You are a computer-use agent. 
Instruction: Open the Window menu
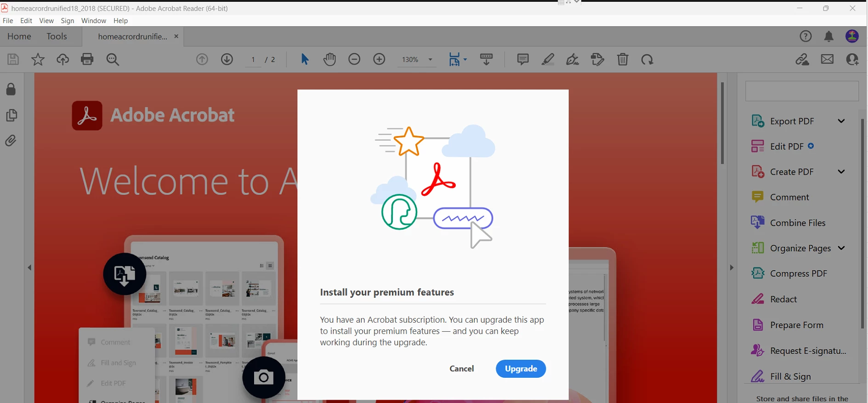pos(94,21)
